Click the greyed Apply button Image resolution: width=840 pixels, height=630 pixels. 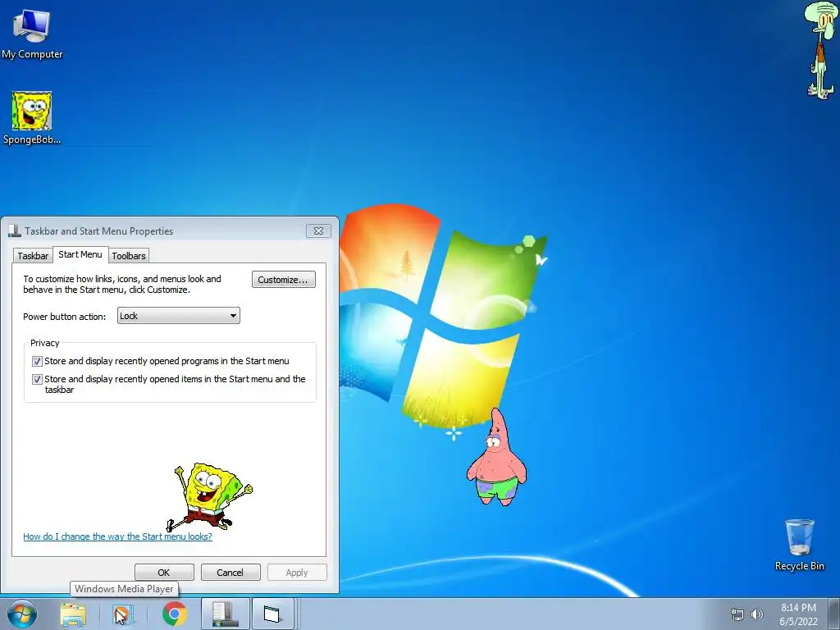pos(297,572)
